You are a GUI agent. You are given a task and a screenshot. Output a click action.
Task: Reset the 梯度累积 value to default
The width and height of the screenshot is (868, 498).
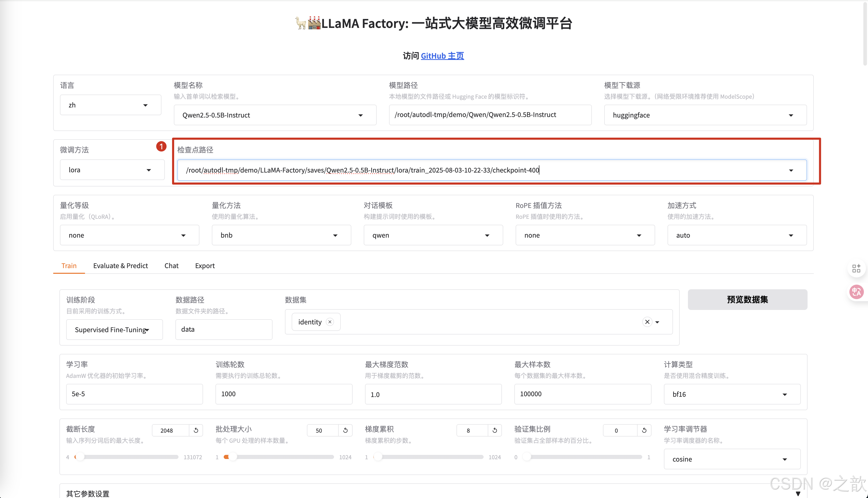click(495, 430)
